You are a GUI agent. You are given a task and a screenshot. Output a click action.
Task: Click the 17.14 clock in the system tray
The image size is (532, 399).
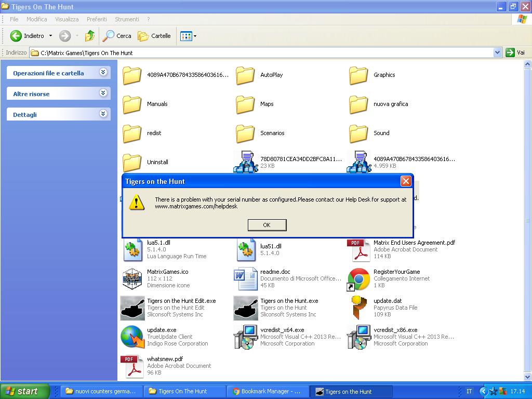[517, 391]
